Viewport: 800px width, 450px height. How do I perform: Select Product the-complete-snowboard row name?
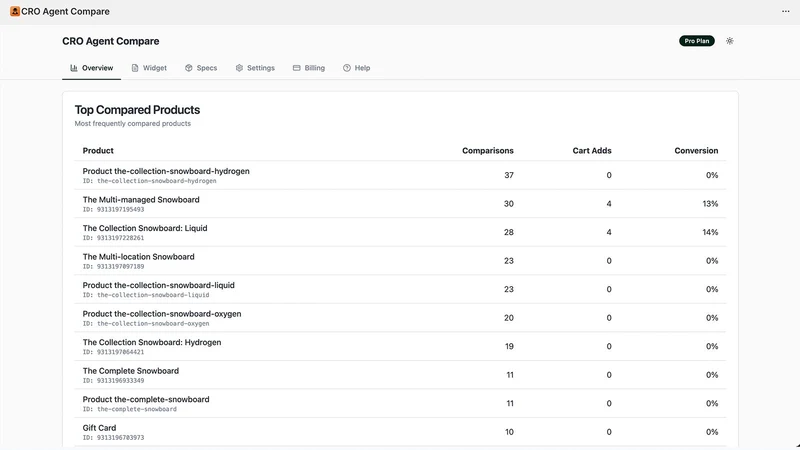[x=146, y=399]
